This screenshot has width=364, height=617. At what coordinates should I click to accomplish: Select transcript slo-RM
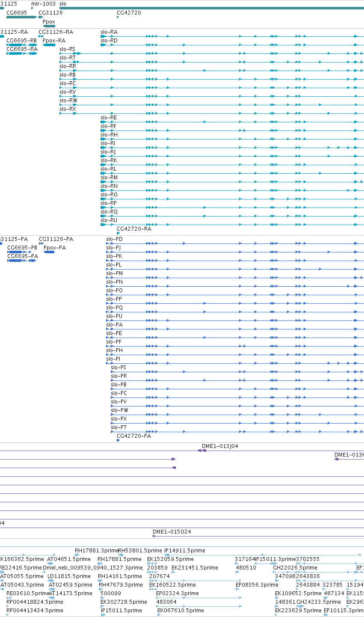(x=109, y=178)
